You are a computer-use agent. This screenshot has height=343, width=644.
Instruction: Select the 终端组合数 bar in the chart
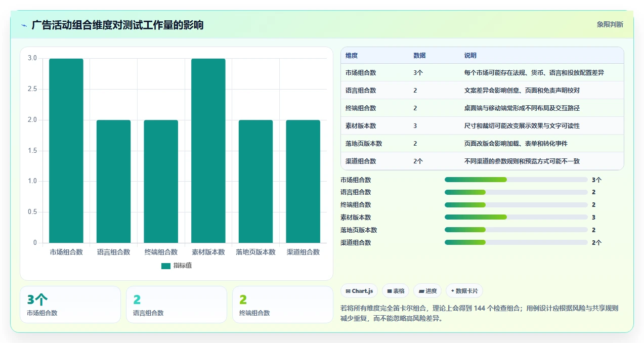click(161, 182)
